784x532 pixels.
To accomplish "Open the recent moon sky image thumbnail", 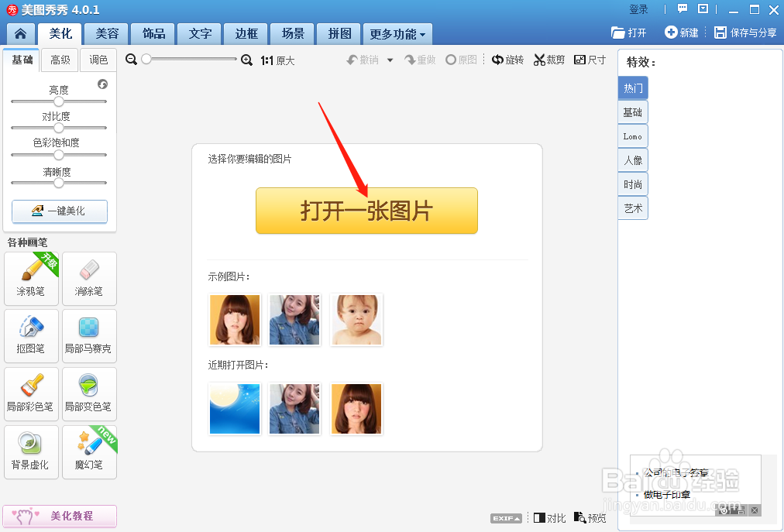I will point(235,409).
